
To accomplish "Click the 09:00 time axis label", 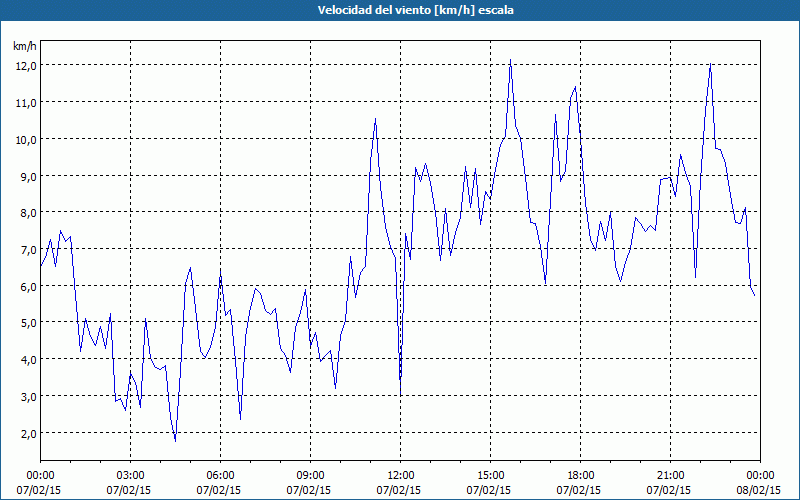I will click(310, 476).
